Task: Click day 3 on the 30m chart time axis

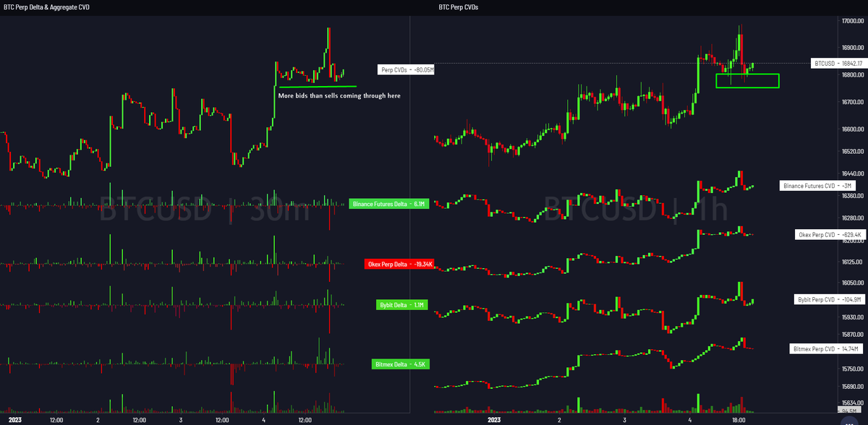Action: (x=182, y=419)
